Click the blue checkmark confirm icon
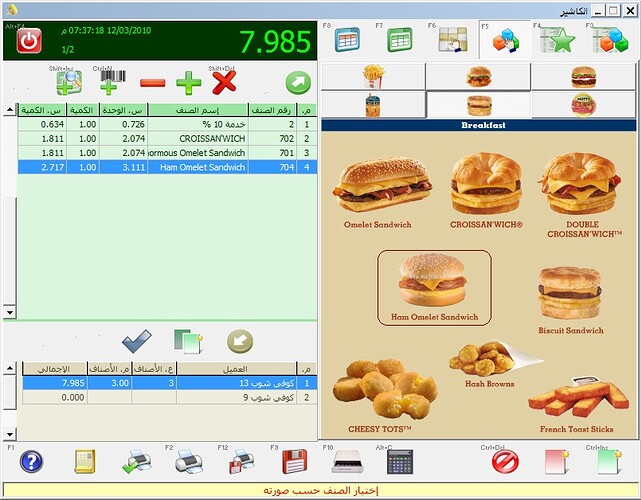This screenshot has height=500, width=641. tap(137, 341)
